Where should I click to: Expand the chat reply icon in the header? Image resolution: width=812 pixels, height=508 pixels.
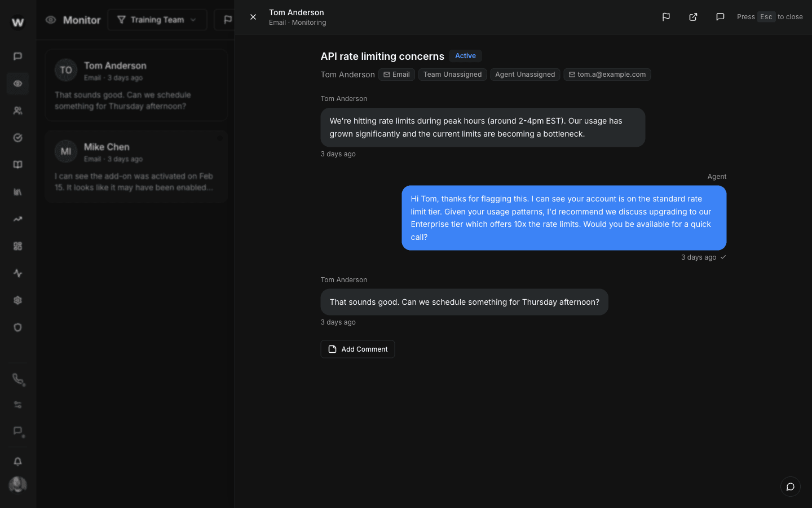tap(720, 17)
